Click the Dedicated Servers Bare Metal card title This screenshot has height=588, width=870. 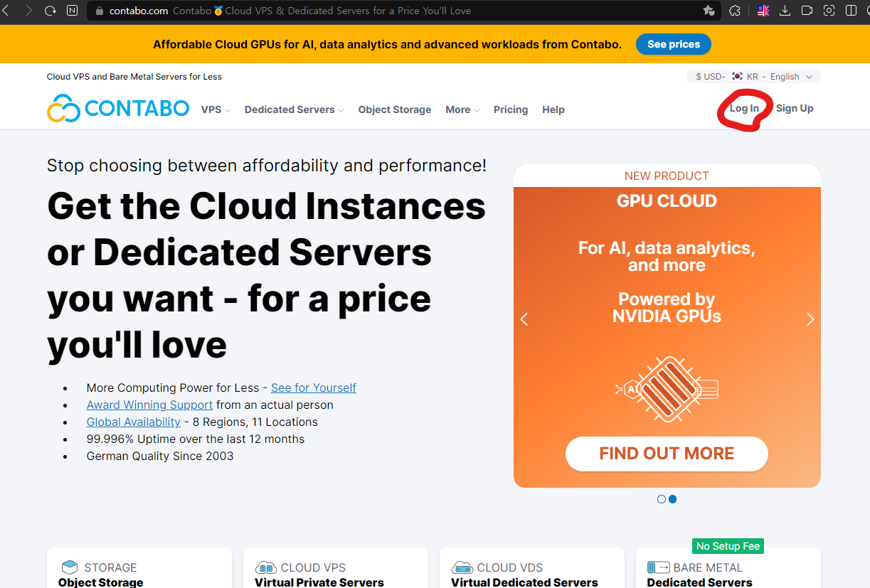(699, 582)
